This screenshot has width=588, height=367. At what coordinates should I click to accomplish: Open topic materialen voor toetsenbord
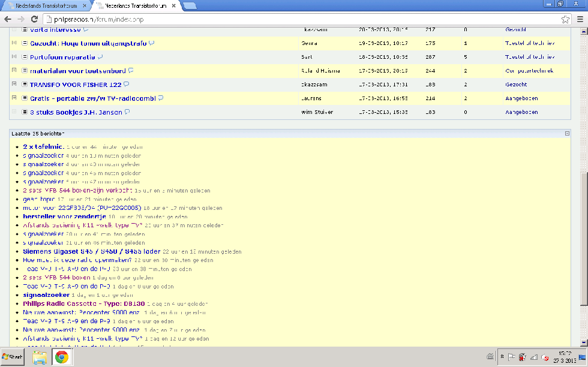77,71
